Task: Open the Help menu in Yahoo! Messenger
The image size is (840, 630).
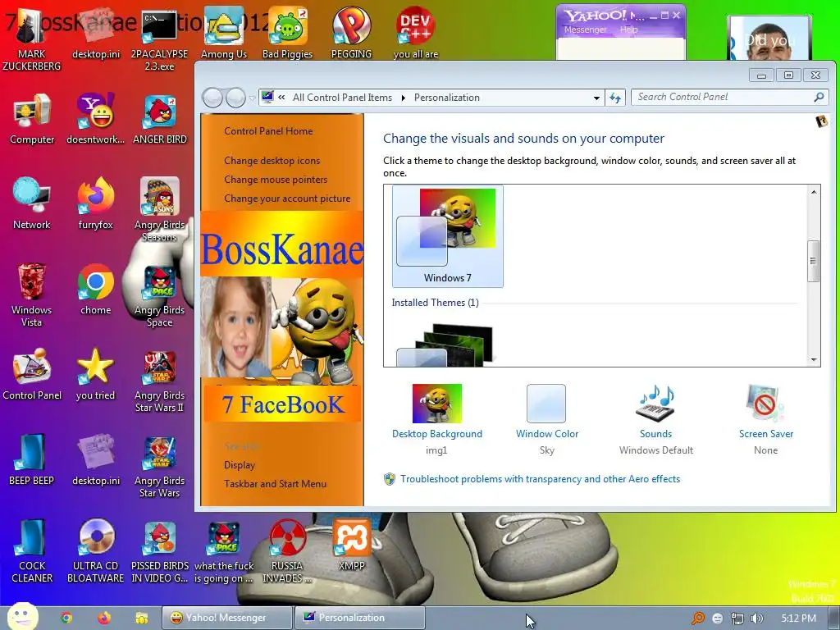Action: (x=629, y=30)
